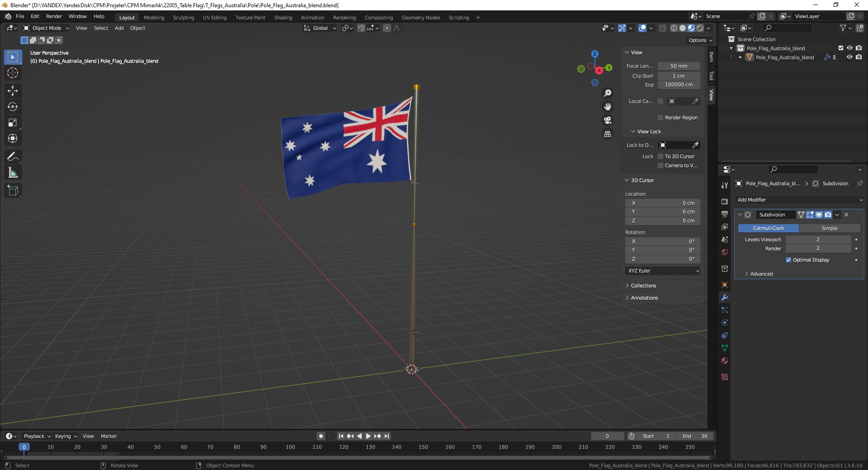Open the XYZ Euler rotation mode dropdown
The width and height of the screenshot is (868, 470).
click(x=663, y=271)
